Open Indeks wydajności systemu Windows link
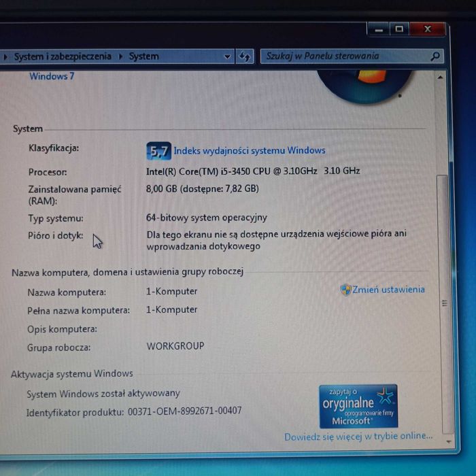 coord(250,150)
